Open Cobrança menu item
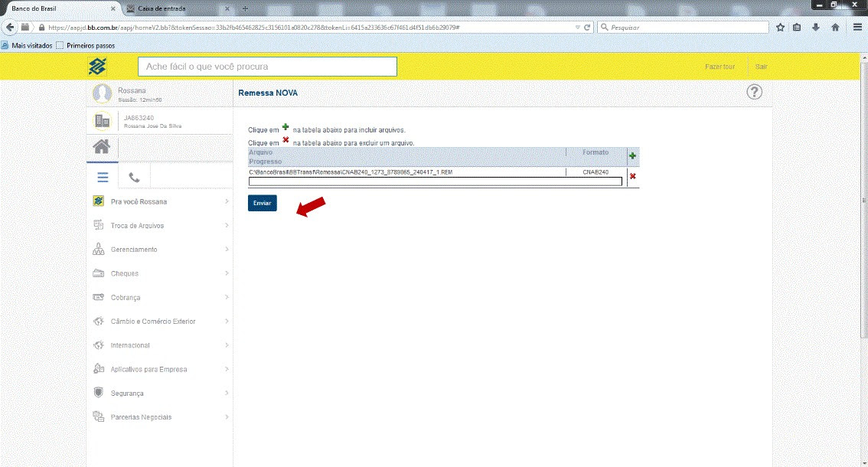 [x=161, y=298]
